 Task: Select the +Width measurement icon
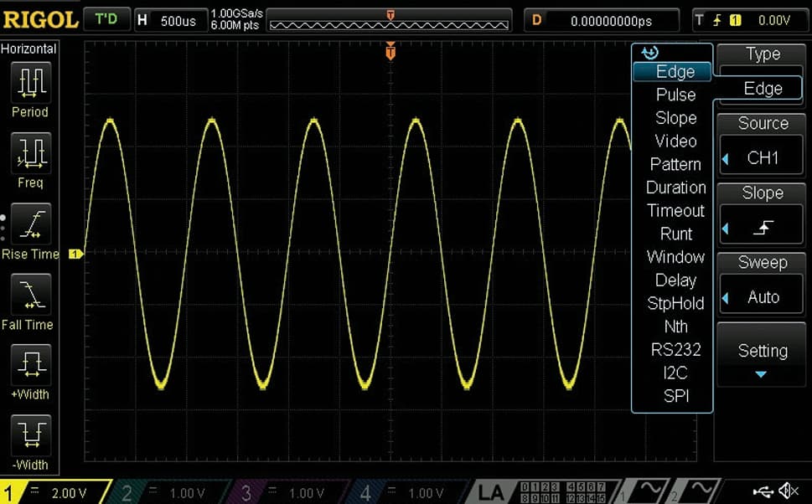29,364
